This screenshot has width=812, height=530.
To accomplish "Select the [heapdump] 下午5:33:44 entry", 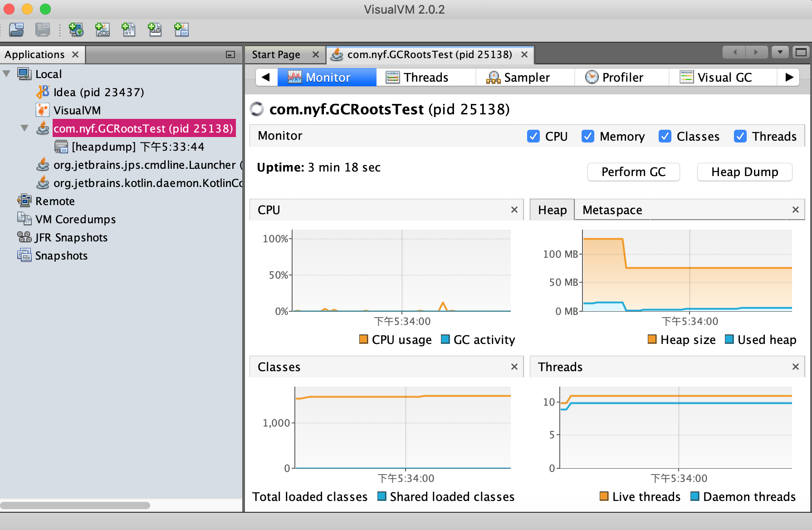I will (138, 147).
